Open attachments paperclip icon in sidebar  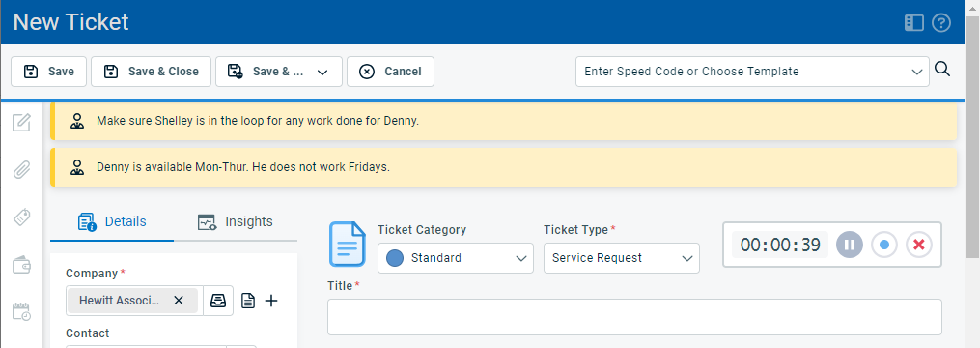coord(22,169)
